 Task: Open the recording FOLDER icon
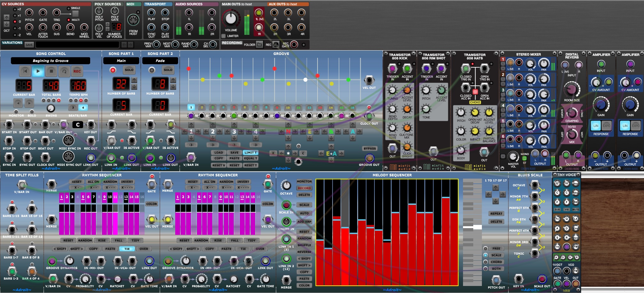tap(260, 45)
